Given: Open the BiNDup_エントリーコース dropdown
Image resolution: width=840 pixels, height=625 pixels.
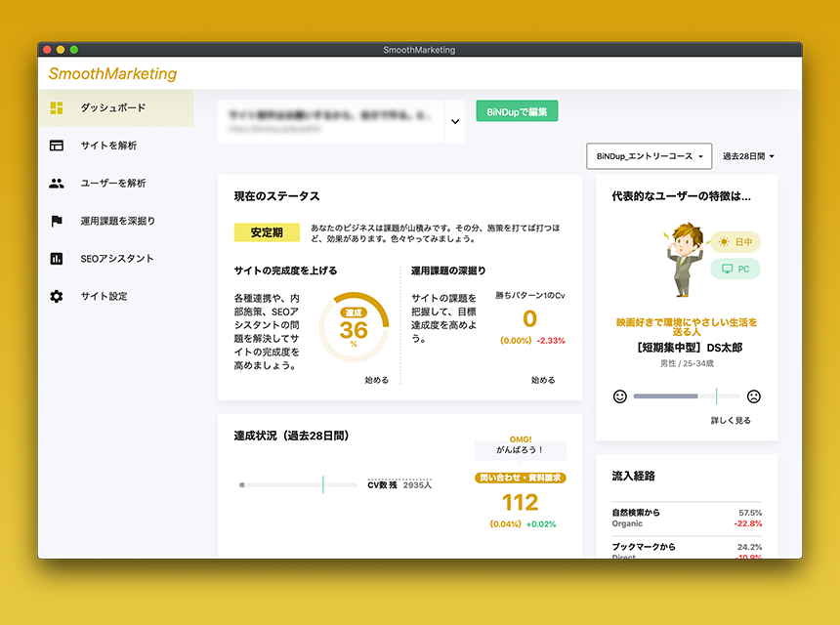Looking at the screenshot, I should click(651, 156).
